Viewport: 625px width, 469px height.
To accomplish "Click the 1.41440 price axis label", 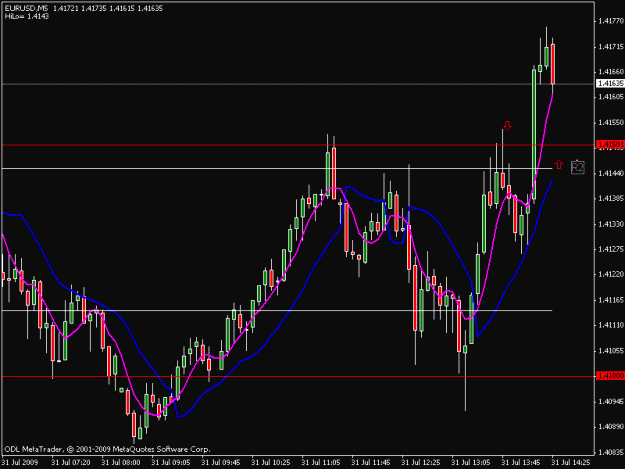I will (x=611, y=173).
